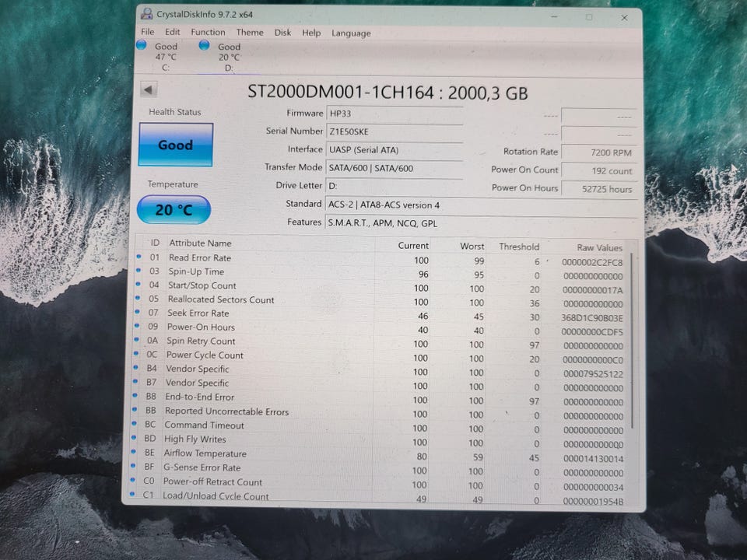Open the Language menu

coord(351,33)
